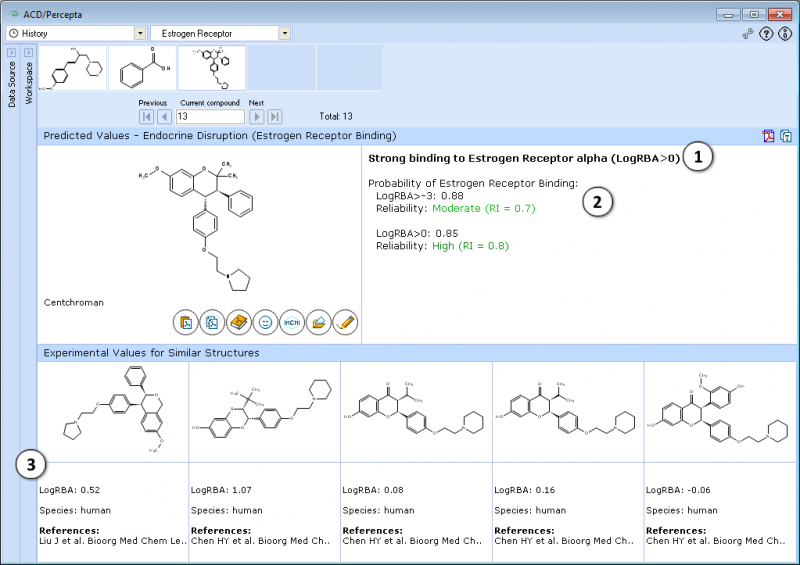Select the similar structure with LogRBA 1.07

(264, 410)
